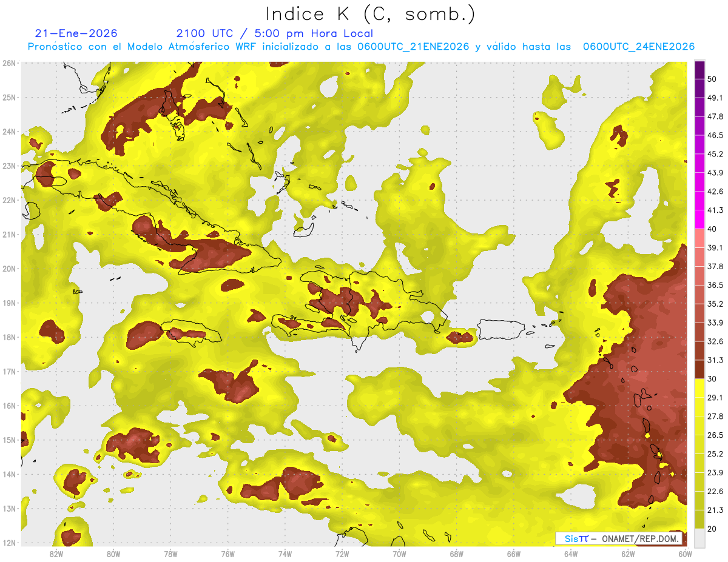This screenshot has width=728, height=562.
Task: Click the "80W" longitude label
Action: [x=113, y=554]
